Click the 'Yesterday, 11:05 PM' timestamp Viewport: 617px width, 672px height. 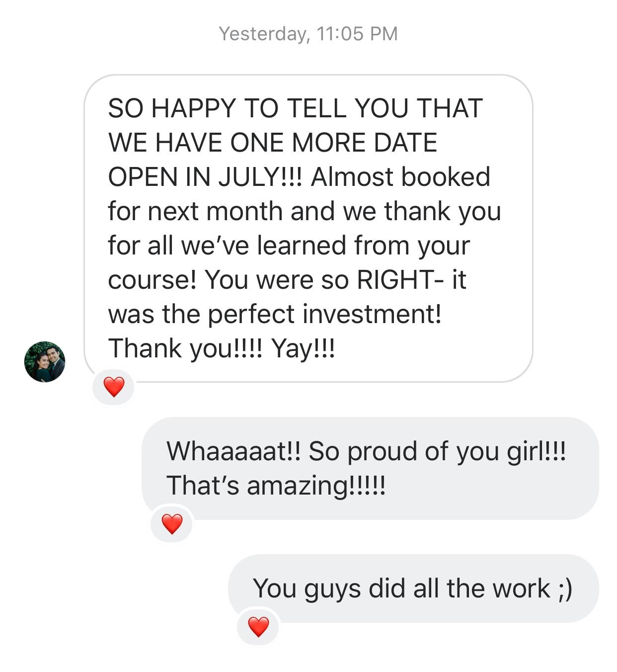click(x=308, y=34)
